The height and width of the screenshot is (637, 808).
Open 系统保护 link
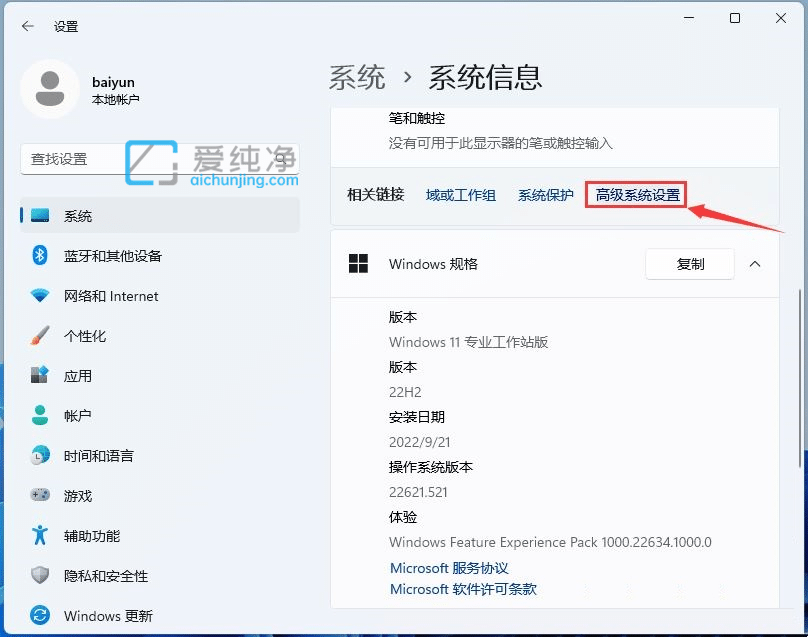545,195
